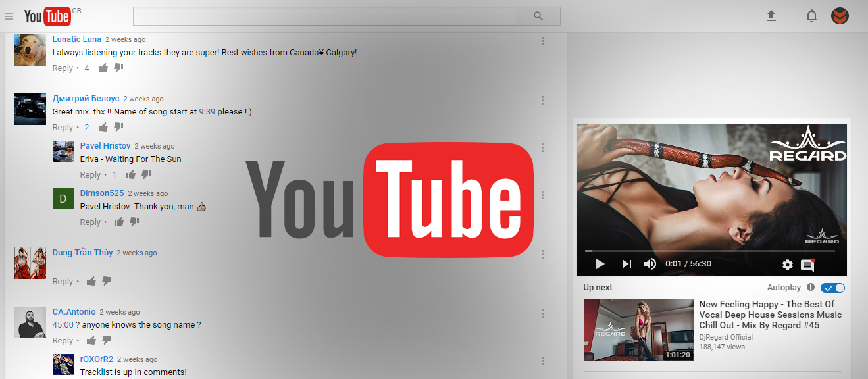Dislike Pavel Hristov's reply

pos(146,174)
